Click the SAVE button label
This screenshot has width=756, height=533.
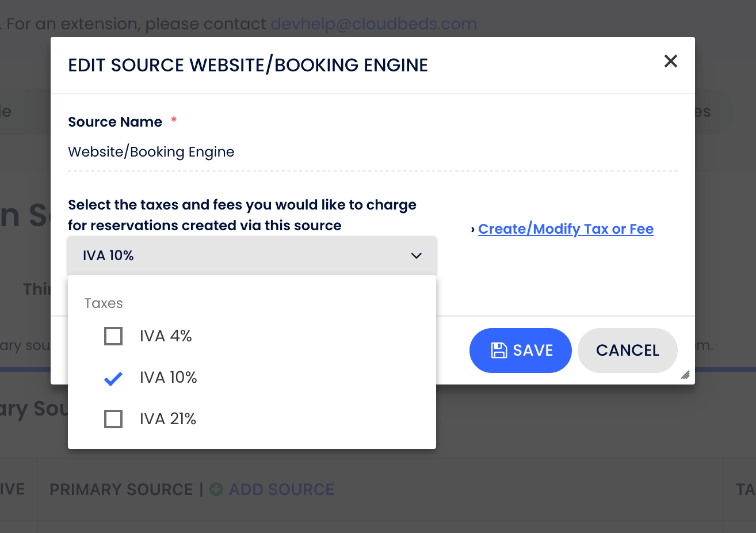tap(533, 350)
